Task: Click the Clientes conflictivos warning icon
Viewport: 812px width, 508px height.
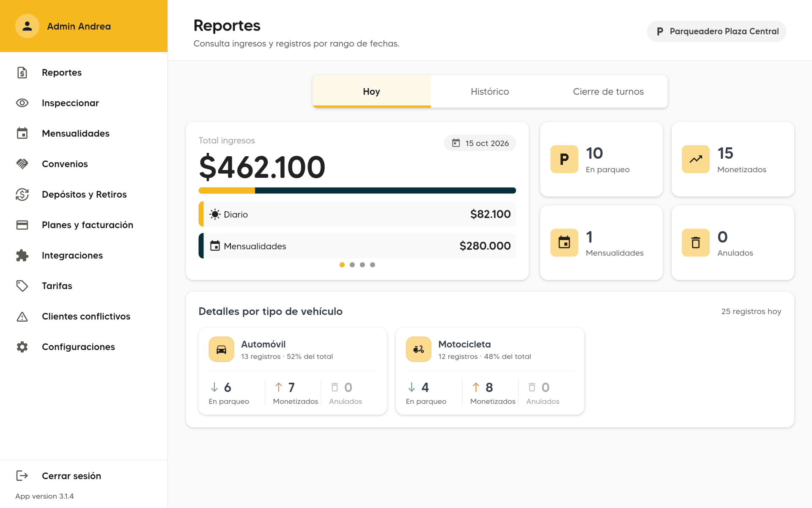Action: [x=22, y=316]
